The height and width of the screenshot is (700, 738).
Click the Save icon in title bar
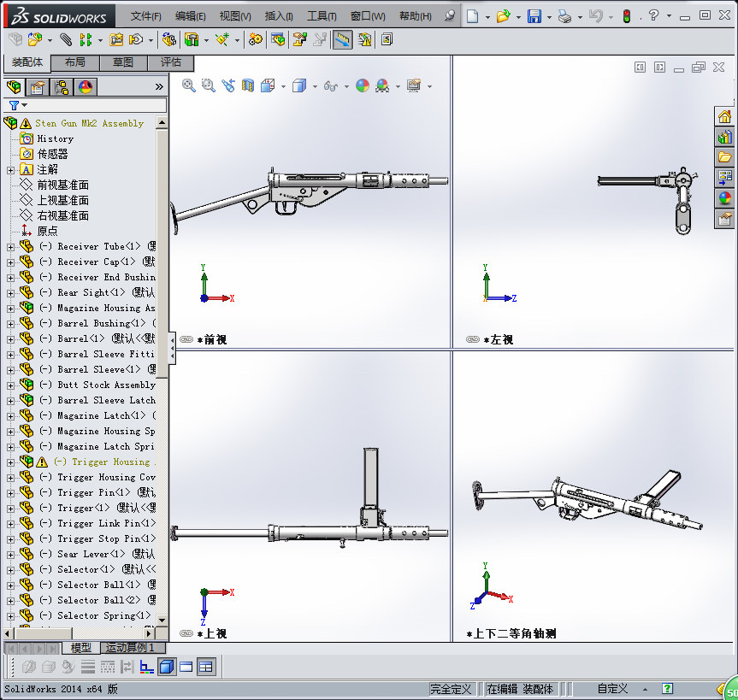(534, 16)
